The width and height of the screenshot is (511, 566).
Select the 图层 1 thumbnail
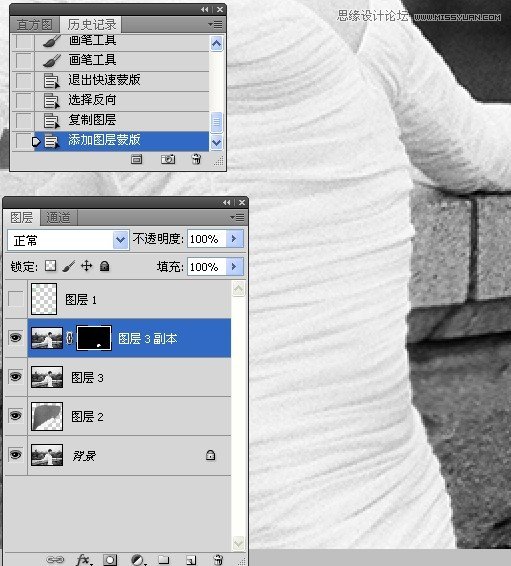(x=44, y=299)
